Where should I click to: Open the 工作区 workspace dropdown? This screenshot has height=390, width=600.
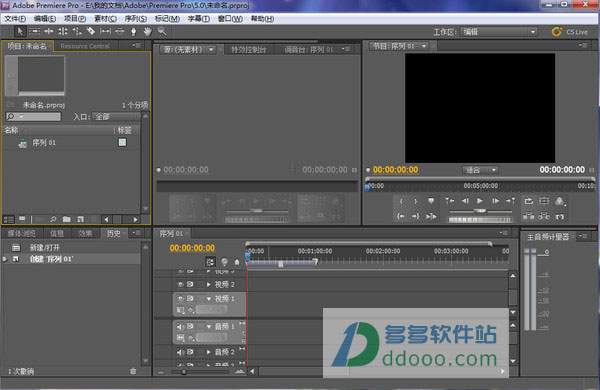click(499, 32)
